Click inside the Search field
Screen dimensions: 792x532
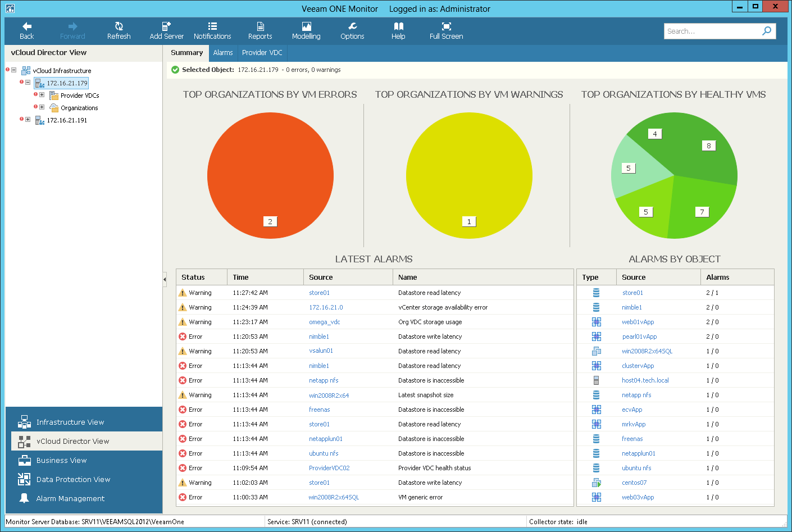pyautogui.click(x=712, y=31)
